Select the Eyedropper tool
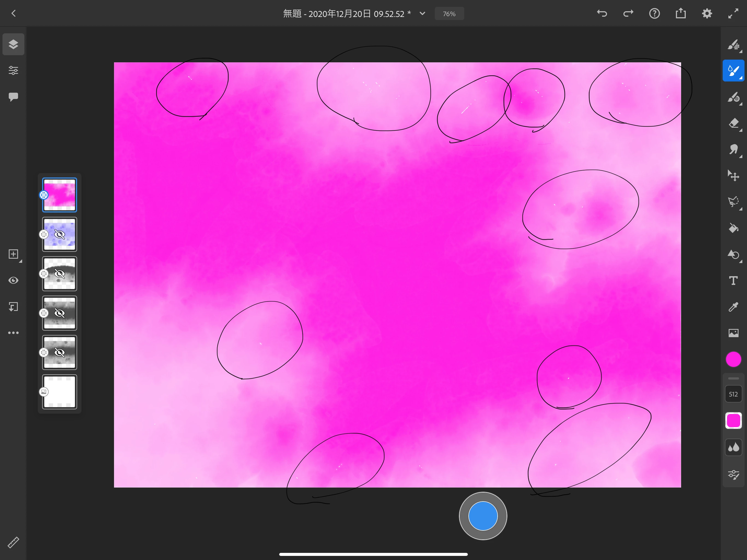This screenshot has height=560, width=747. coord(734,307)
